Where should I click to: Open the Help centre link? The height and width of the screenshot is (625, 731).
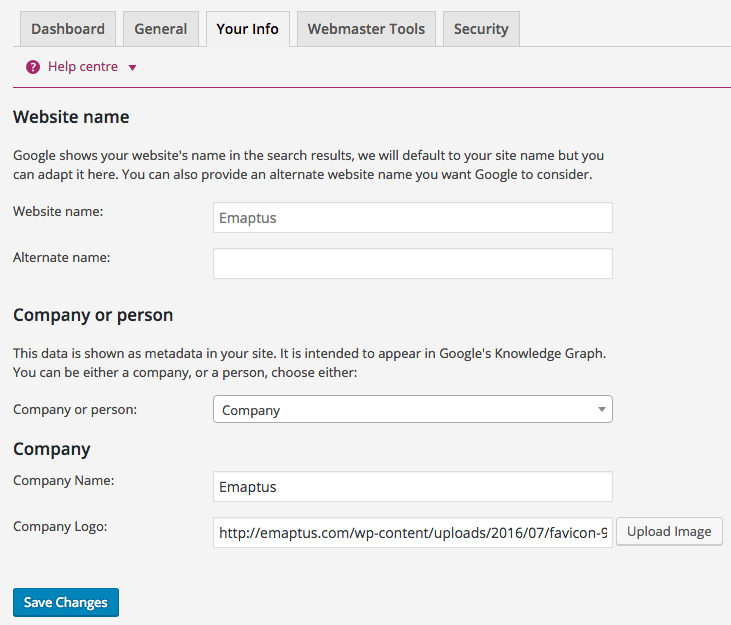pyautogui.click(x=83, y=67)
